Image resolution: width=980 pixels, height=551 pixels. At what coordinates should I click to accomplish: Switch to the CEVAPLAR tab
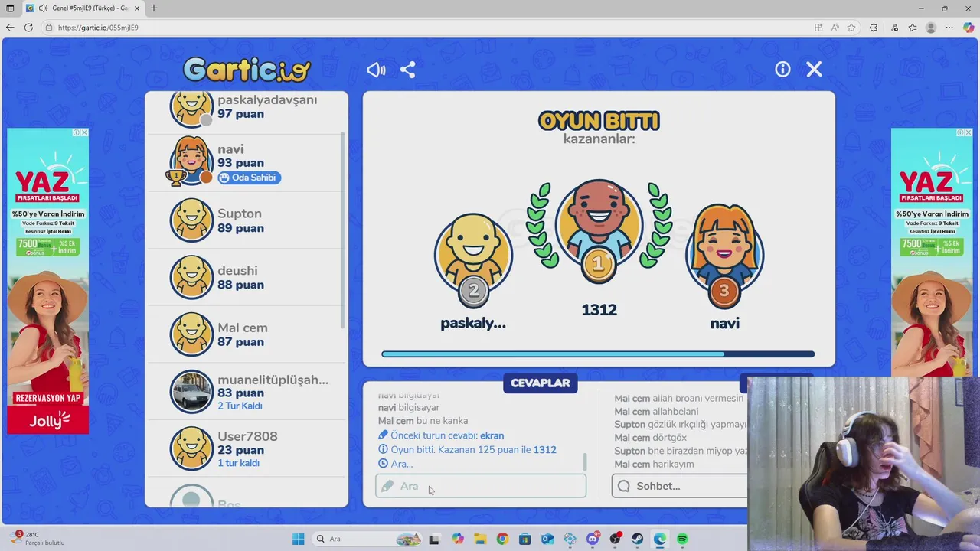point(541,383)
